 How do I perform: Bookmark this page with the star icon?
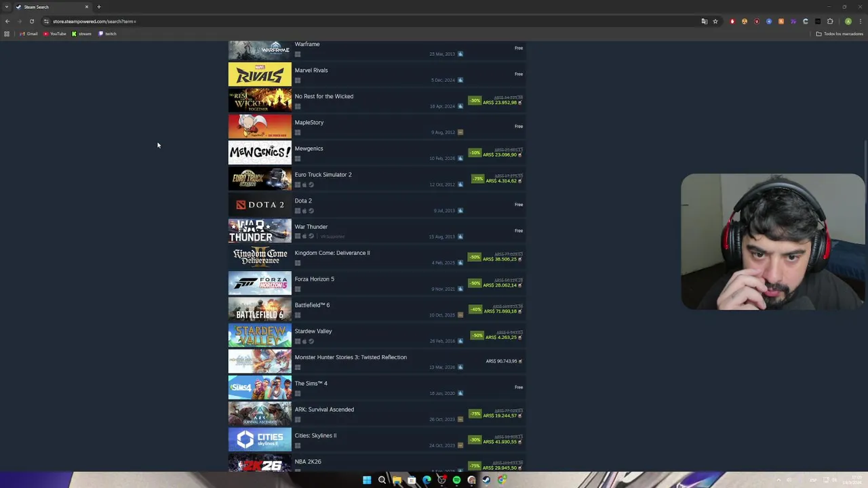click(715, 21)
